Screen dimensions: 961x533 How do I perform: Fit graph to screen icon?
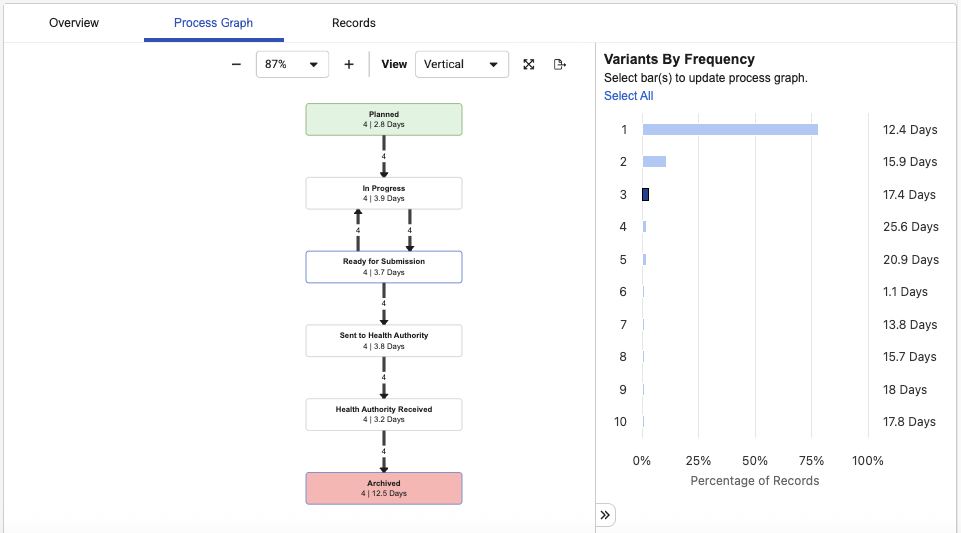pyautogui.click(x=528, y=64)
